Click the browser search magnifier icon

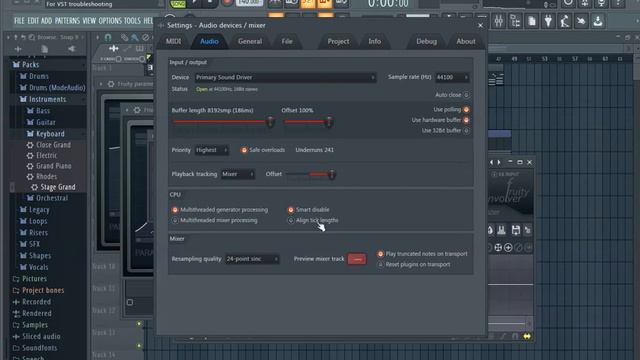tap(32, 37)
